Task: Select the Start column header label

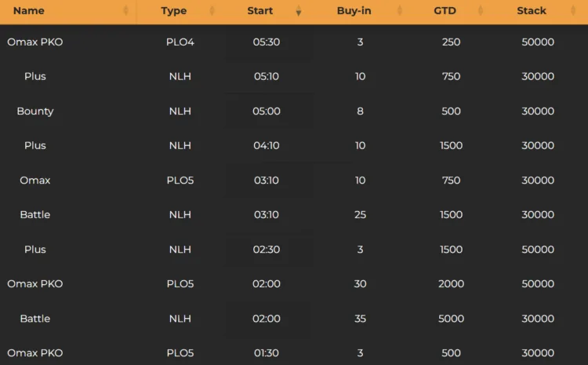Action: pyautogui.click(x=260, y=10)
